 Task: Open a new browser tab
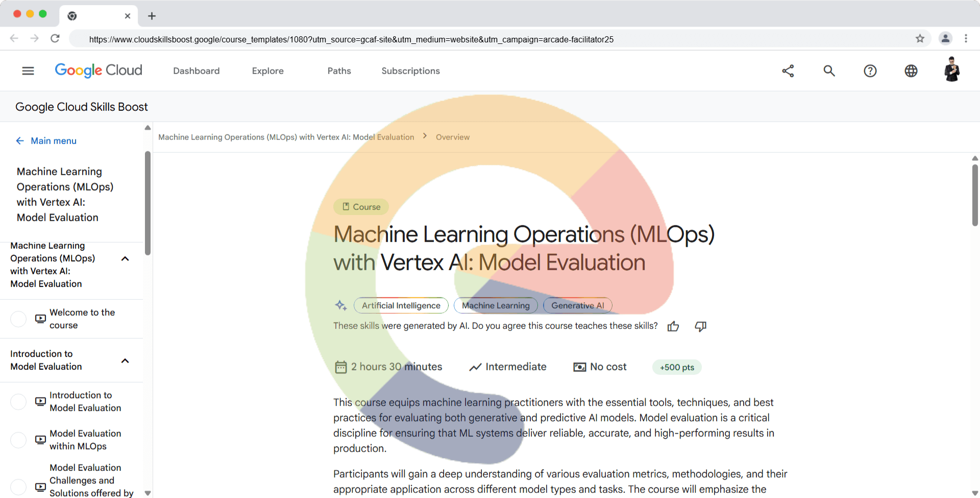coord(152,16)
